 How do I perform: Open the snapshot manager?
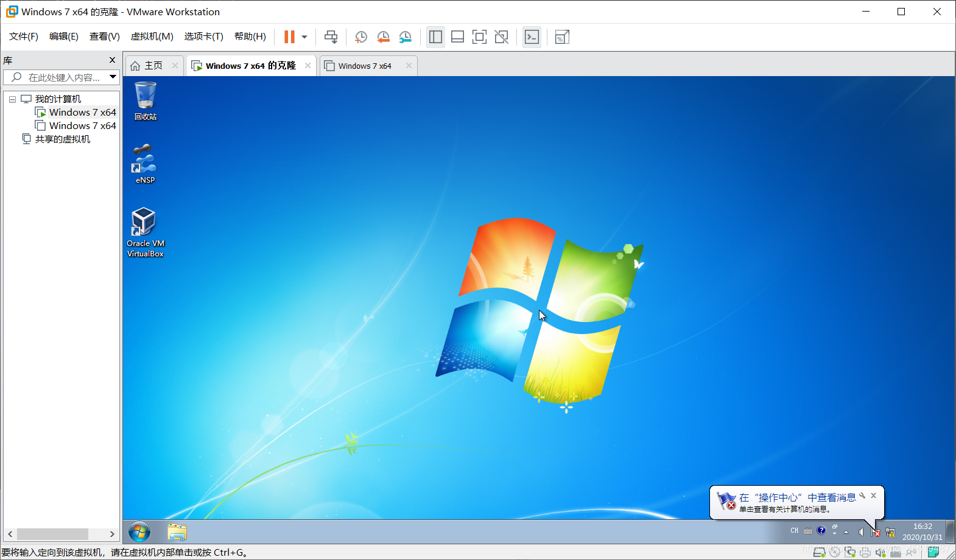[x=405, y=37]
